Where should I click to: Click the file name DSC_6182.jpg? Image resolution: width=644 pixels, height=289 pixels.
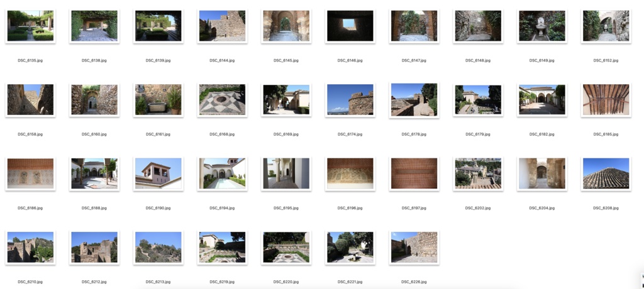(x=541, y=134)
